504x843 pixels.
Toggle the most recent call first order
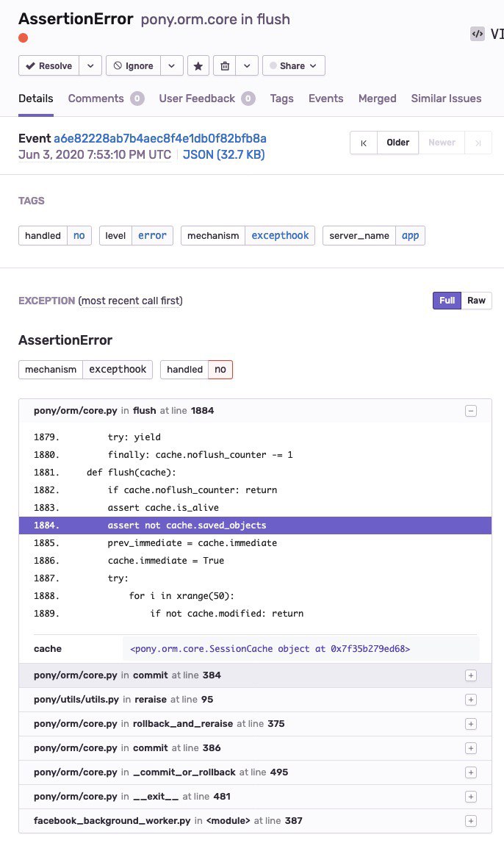click(130, 301)
